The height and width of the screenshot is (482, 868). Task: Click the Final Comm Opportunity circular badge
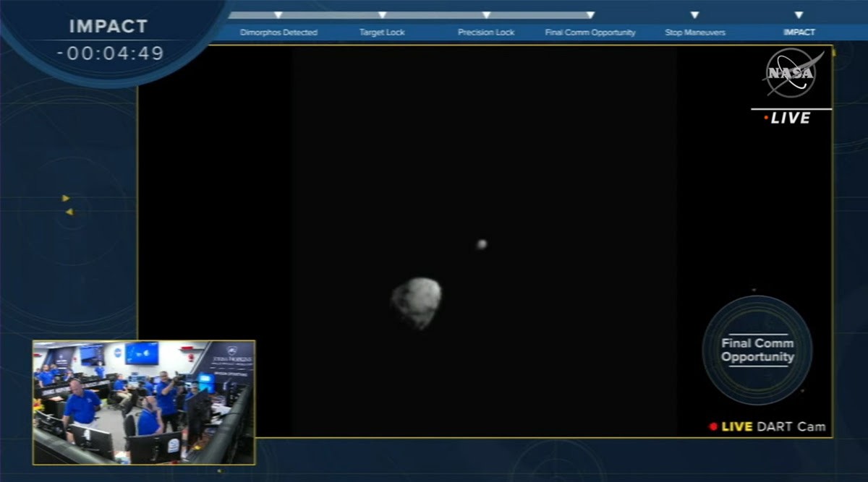tap(757, 350)
